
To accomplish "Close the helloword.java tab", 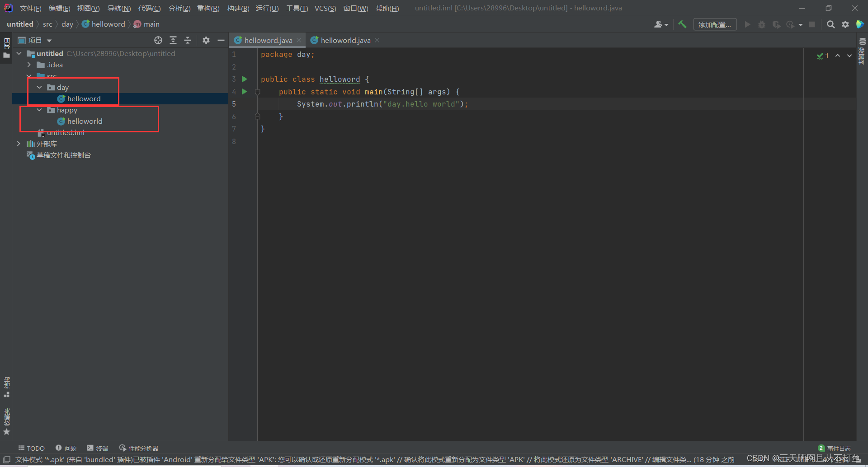I will click(x=299, y=40).
